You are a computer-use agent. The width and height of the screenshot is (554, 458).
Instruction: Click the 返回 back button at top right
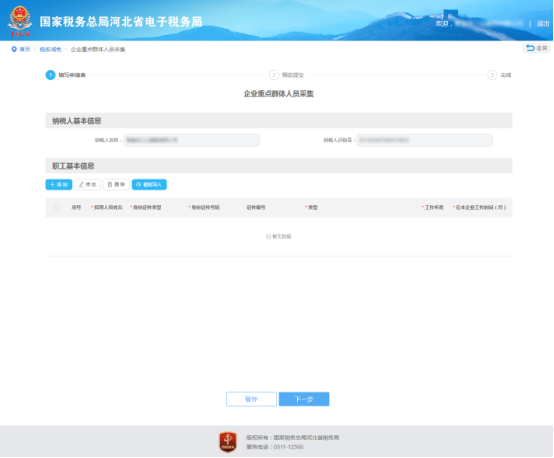(x=536, y=48)
